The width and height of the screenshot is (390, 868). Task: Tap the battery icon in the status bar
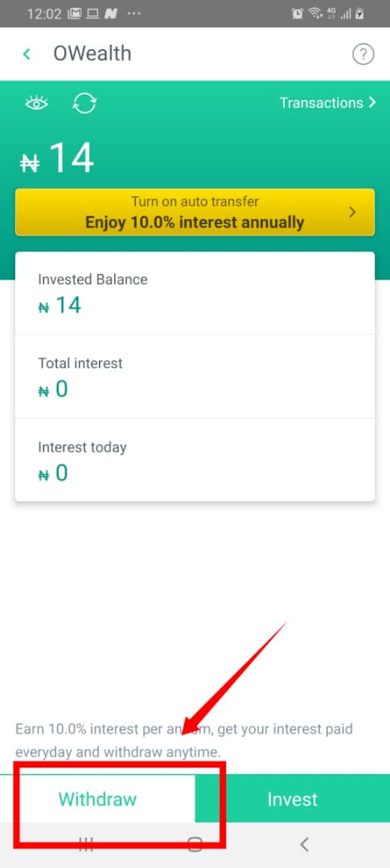(x=360, y=14)
